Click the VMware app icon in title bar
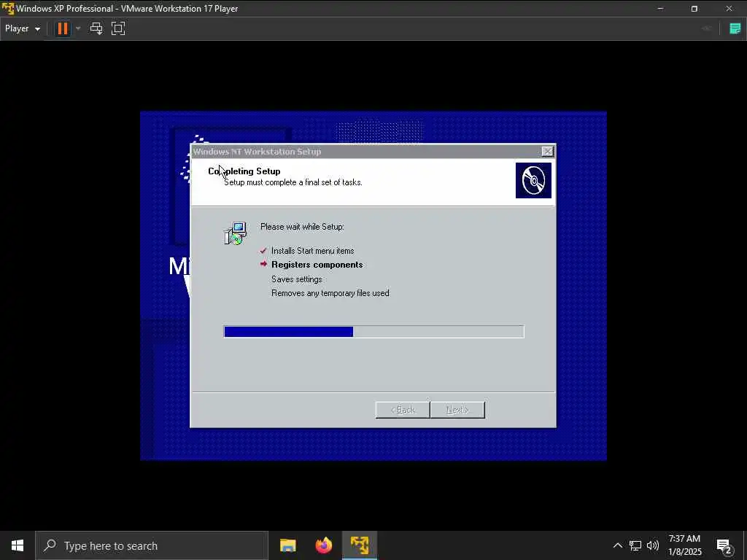The width and height of the screenshot is (747, 560). [x=7, y=9]
